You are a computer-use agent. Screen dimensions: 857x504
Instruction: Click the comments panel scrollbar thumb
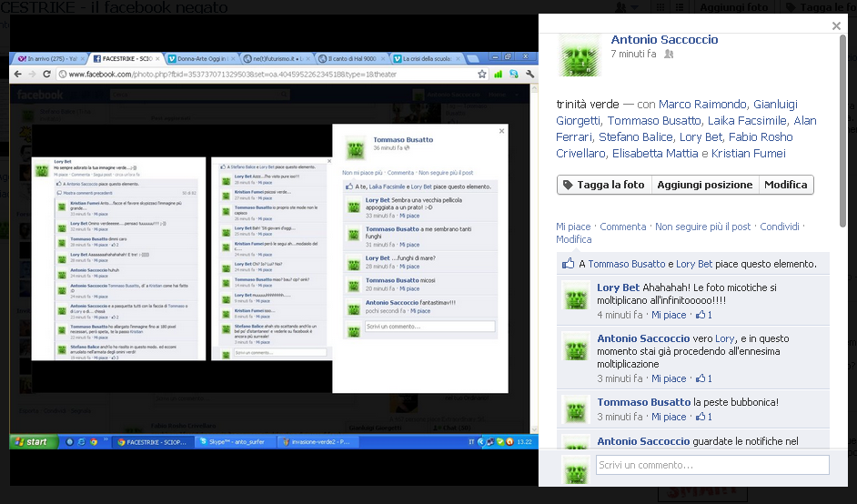coord(842,130)
